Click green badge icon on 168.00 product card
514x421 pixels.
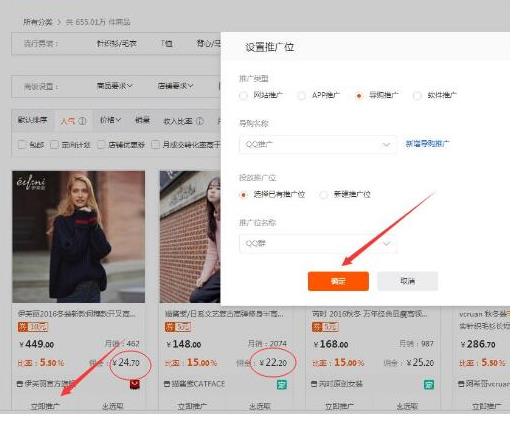pos(429,384)
